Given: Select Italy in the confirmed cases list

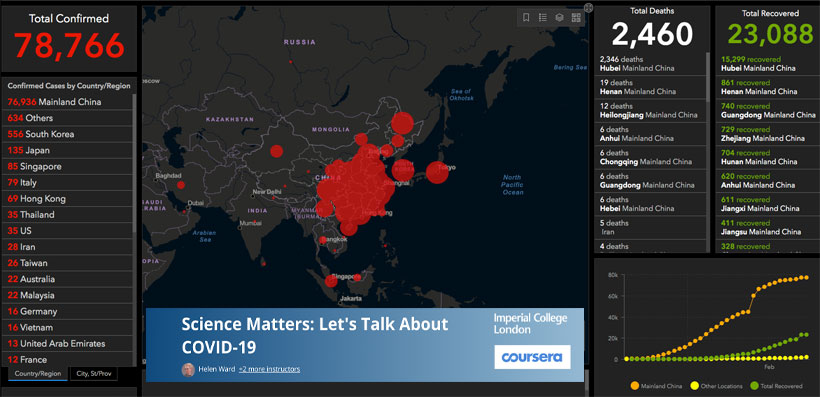Looking at the screenshot, I should click(x=68, y=183).
